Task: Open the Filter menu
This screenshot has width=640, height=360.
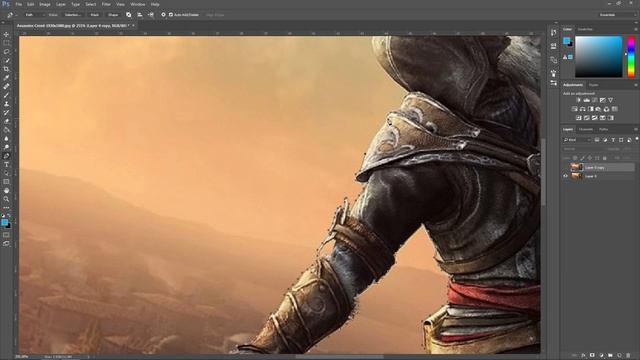Action: pos(106,4)
